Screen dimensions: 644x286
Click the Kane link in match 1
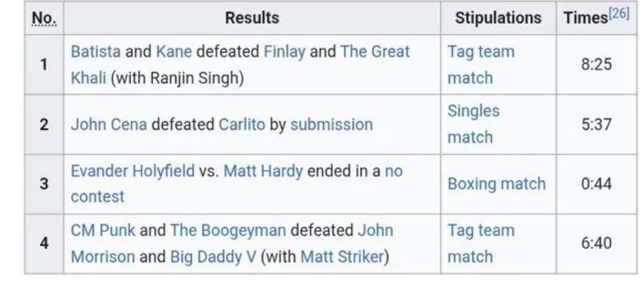174,52
